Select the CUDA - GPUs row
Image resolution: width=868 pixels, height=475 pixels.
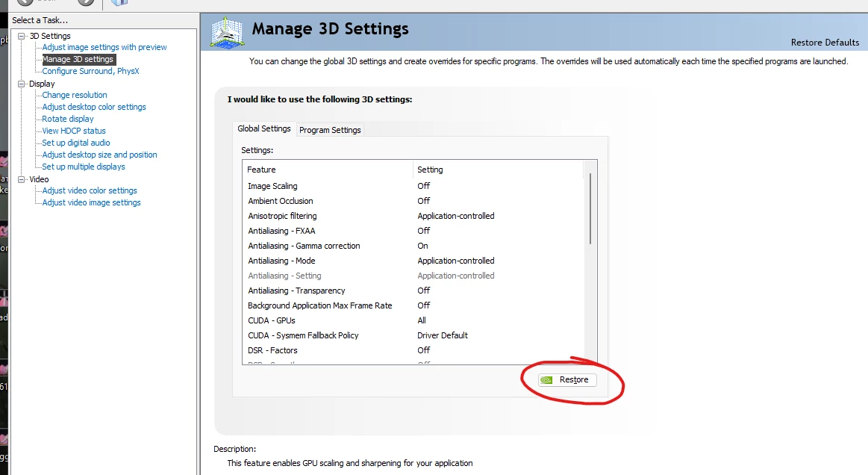pyautogui.click(x=413, y=321)
